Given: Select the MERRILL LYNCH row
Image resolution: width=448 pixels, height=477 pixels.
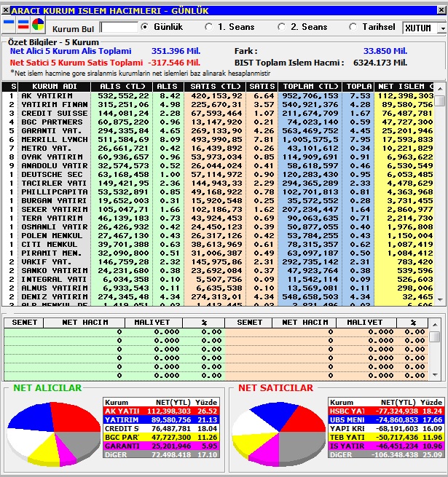Looking at the screenshot, I should [218, 140].
